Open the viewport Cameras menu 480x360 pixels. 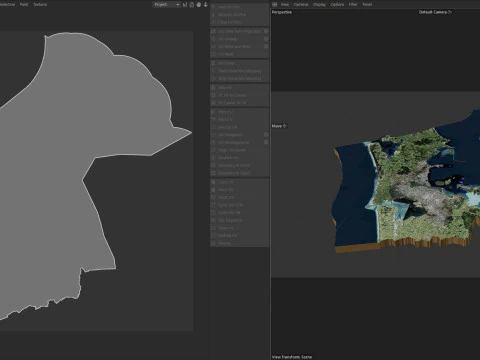click(301, 4)
